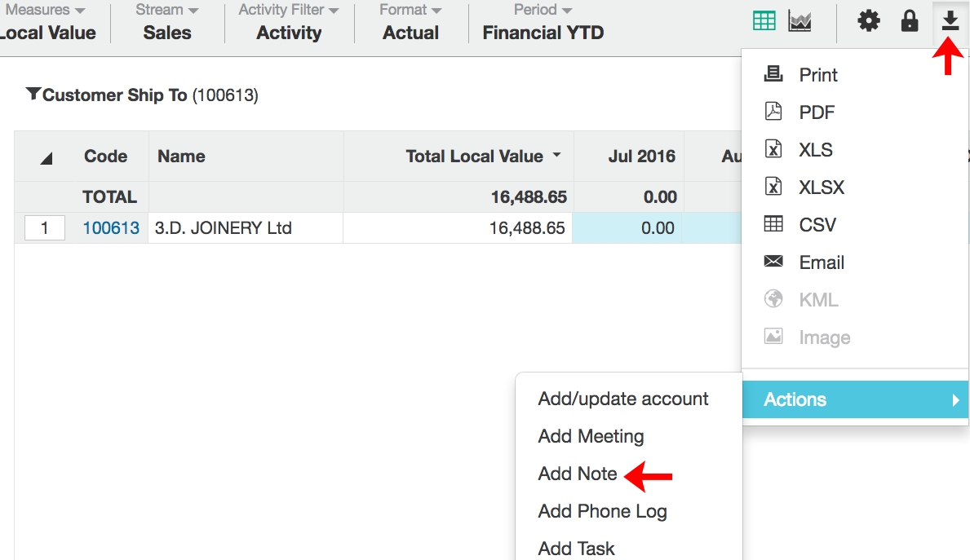Choose Print from export menu
Image resolution: width=970 pixels, height=560 pixels.
pos(817,75)
